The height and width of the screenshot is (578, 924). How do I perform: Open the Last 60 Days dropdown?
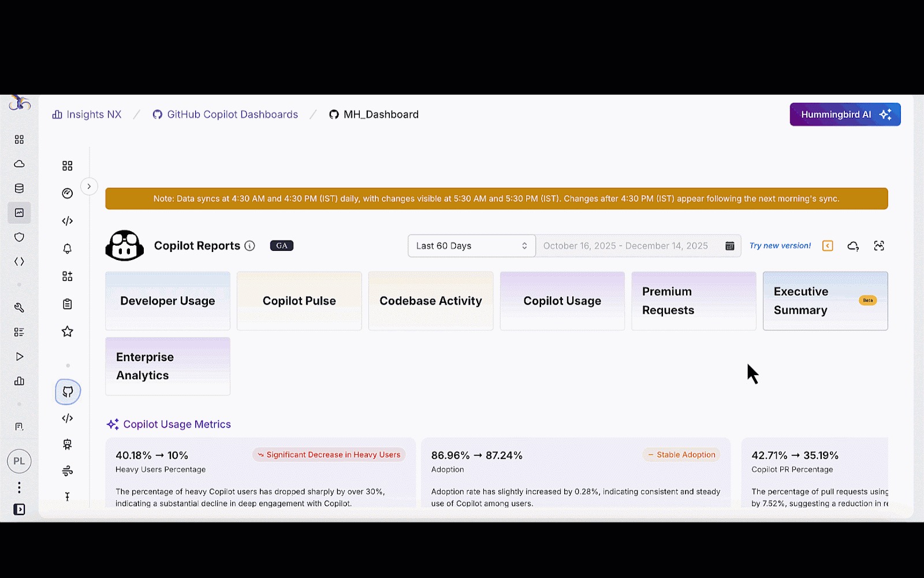(x=471, y=246)
